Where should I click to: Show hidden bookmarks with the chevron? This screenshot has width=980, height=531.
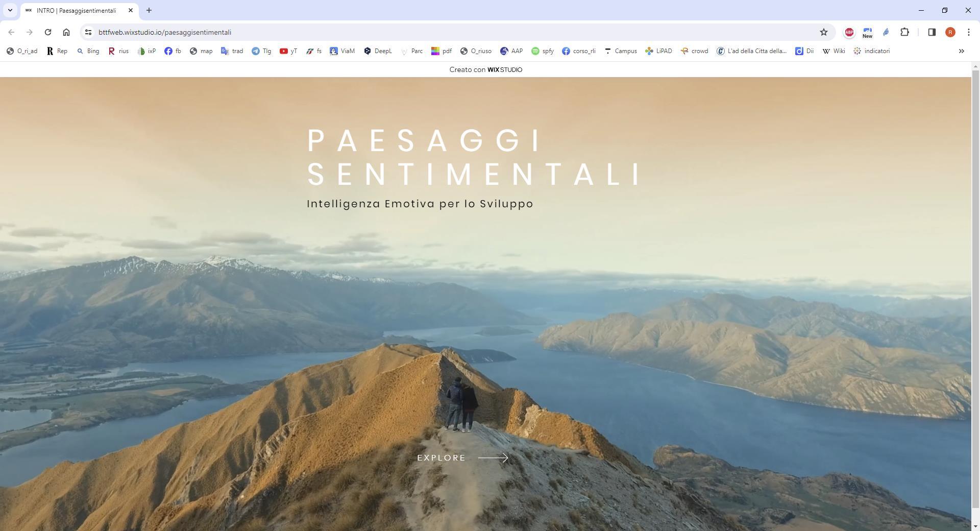961,51
